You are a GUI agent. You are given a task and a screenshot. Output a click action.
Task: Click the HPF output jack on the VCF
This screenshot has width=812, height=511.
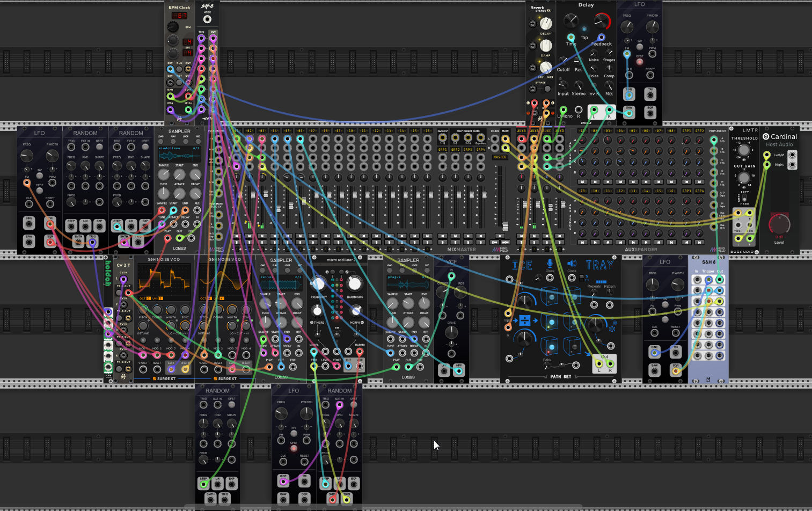click(x=458, y=371)
